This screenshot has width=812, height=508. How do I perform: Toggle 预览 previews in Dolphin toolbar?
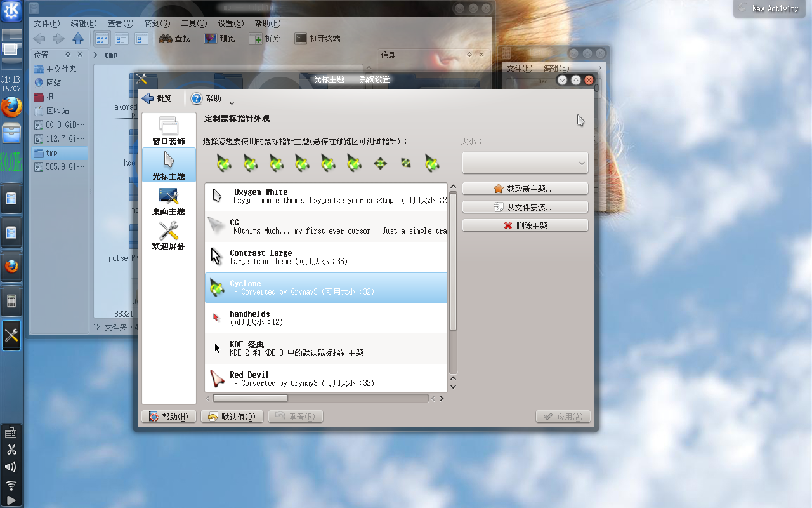point(219,39)
